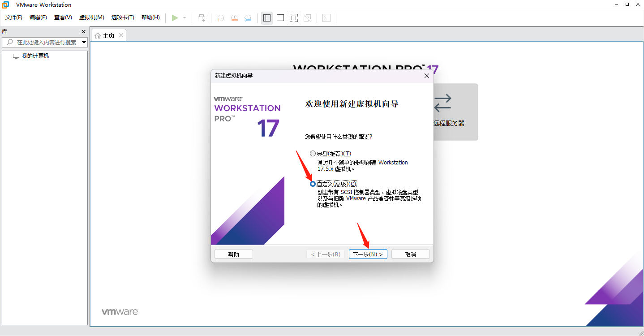Click the take snapshot clock icon
Screen dimensions: 644x336
(220, 18)
